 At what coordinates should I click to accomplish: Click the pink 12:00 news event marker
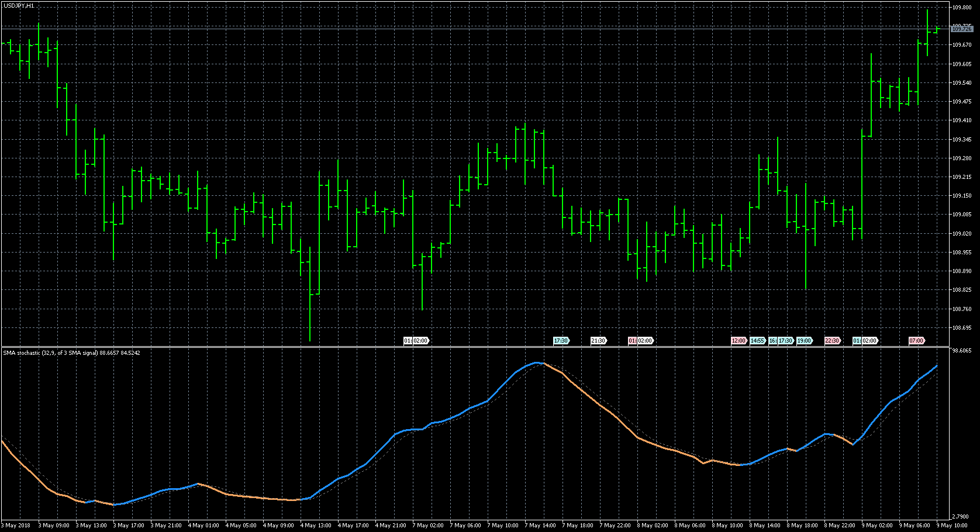(739, 341)
